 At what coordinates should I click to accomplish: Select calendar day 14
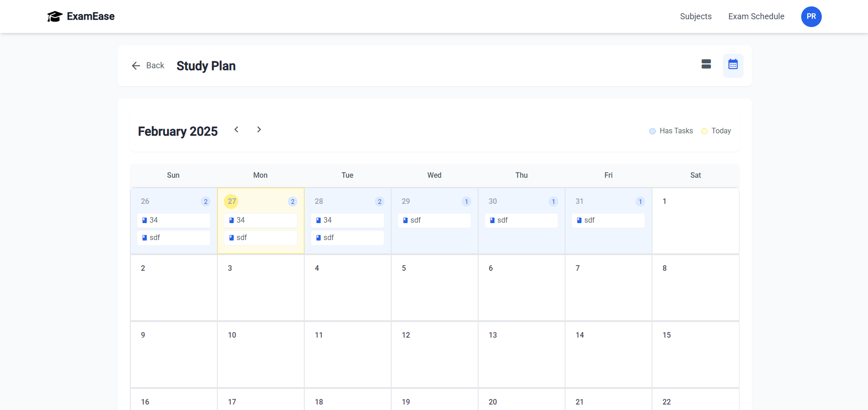point(608,355)
